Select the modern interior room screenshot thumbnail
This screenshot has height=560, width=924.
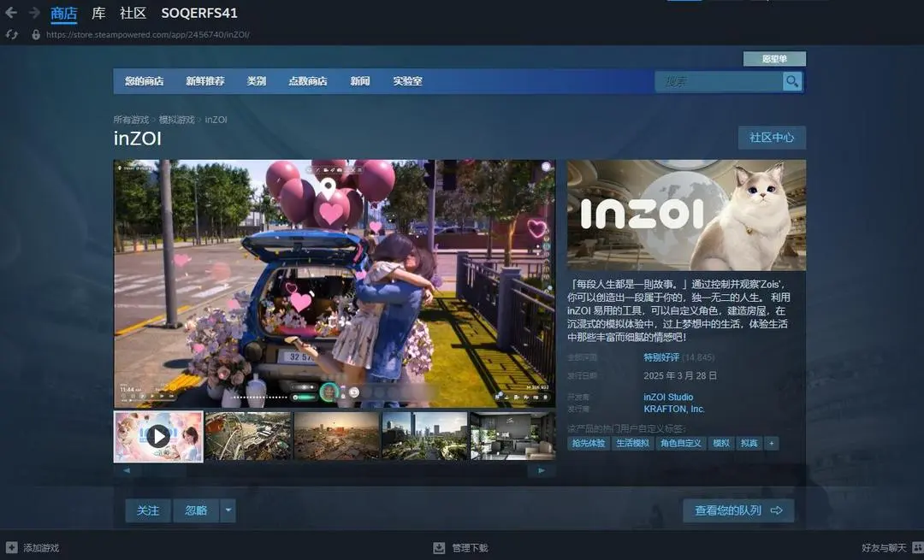[x=512, y=436]
